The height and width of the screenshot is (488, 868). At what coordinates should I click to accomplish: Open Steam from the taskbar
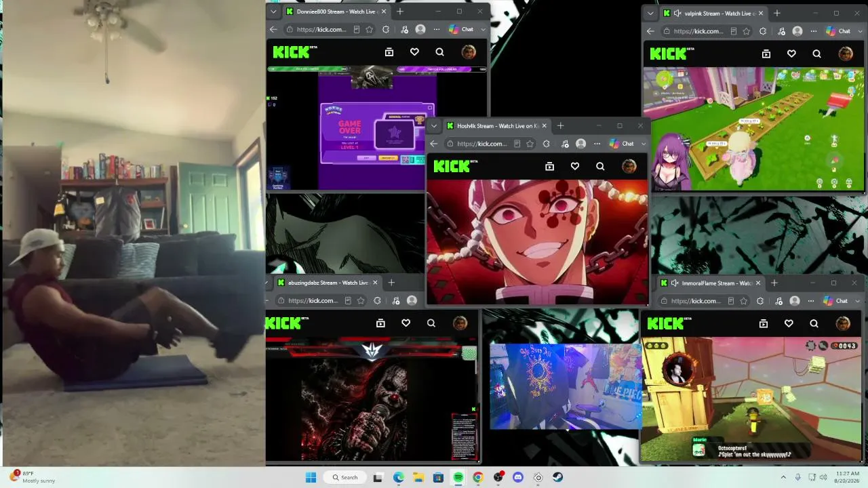pyautogui.click(x=557, y=477)
